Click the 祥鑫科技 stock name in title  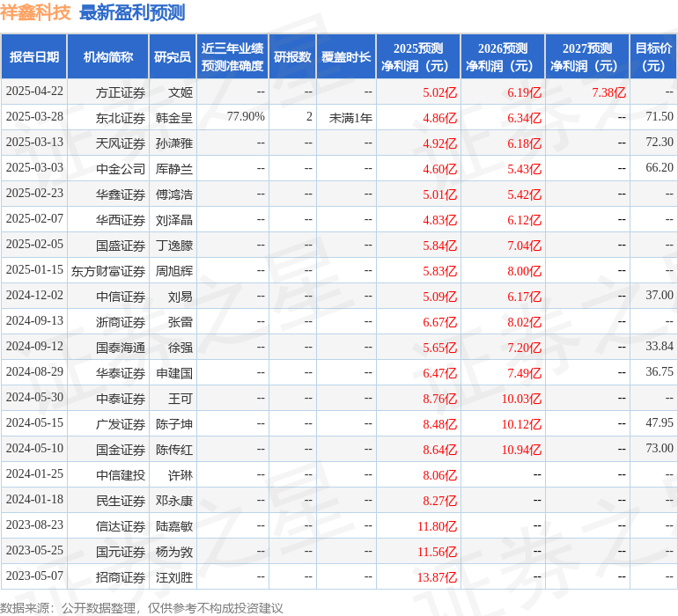(35, 12)
